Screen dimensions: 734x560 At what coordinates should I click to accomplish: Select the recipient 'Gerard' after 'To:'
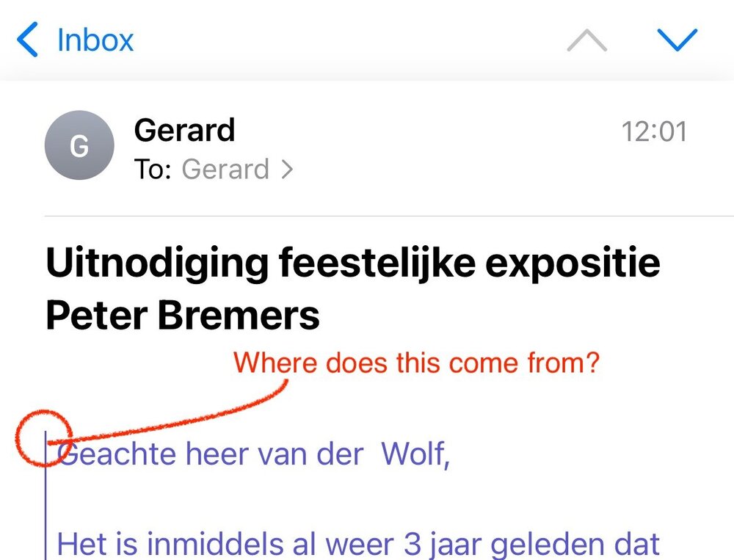(225, 170)
